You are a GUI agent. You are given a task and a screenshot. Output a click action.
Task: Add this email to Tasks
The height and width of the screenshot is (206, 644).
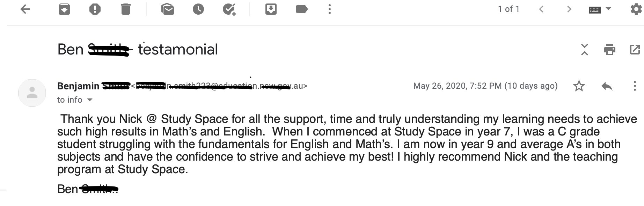[229, 9]
